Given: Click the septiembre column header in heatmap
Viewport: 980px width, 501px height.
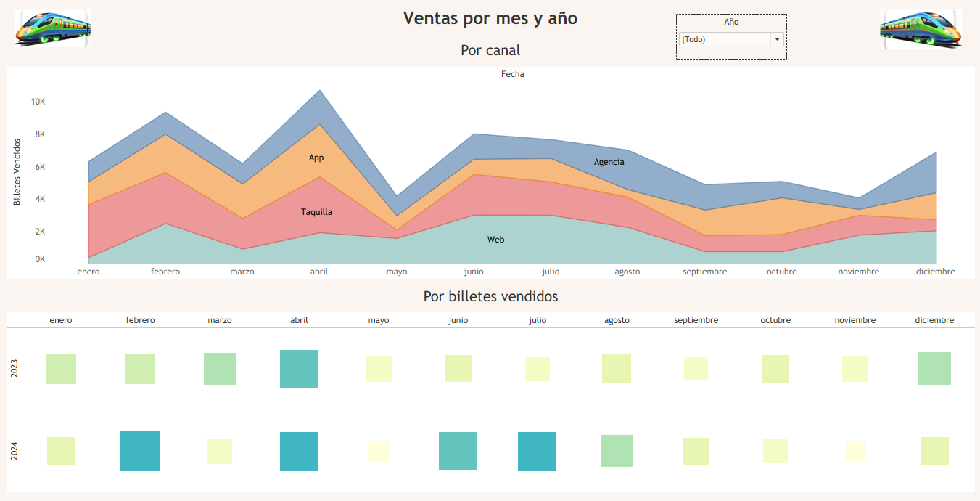Looking at the screenshot, I should [696, 320].
